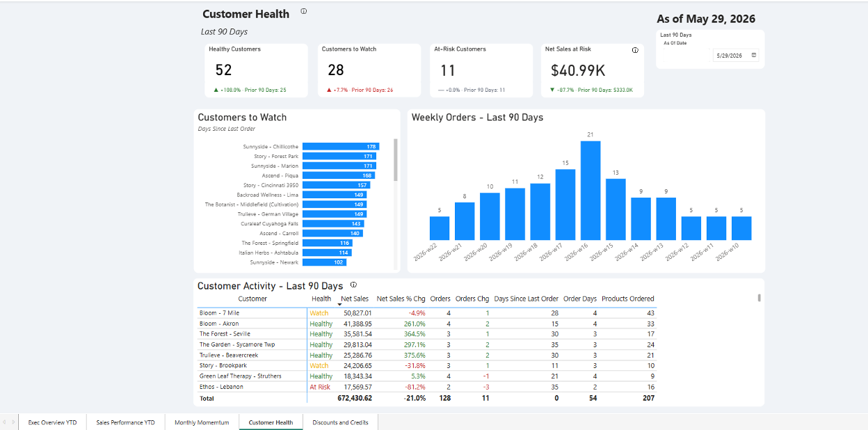Click the At Risk health status cell

coord(320,387)
